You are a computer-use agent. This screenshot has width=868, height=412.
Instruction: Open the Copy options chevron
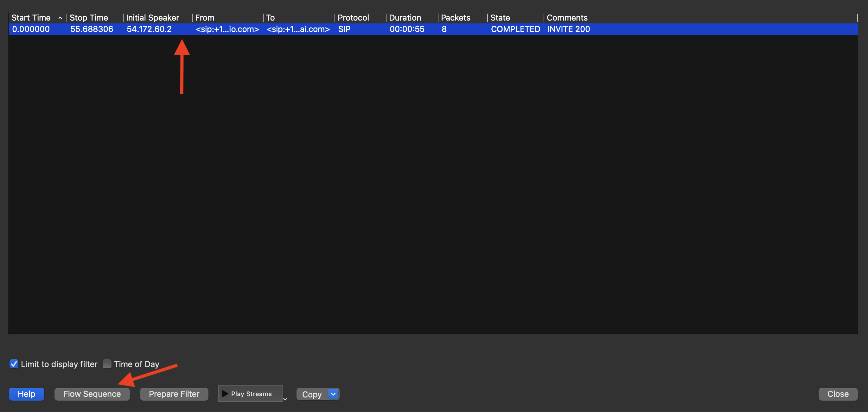pyautogui.click(x=332, y=394)
